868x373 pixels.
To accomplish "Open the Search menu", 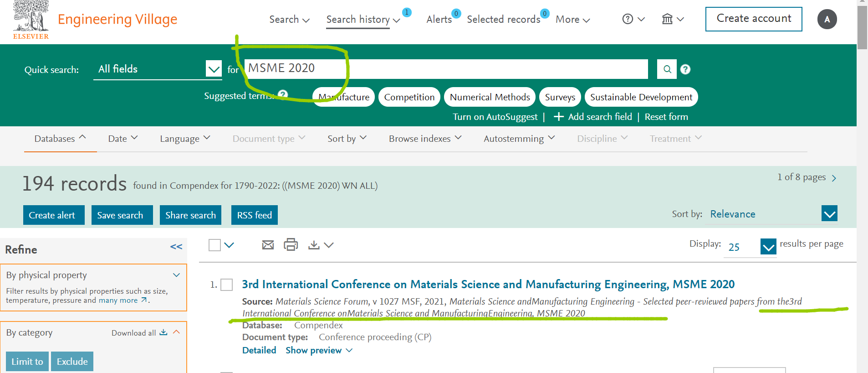I will pos(289,19).
